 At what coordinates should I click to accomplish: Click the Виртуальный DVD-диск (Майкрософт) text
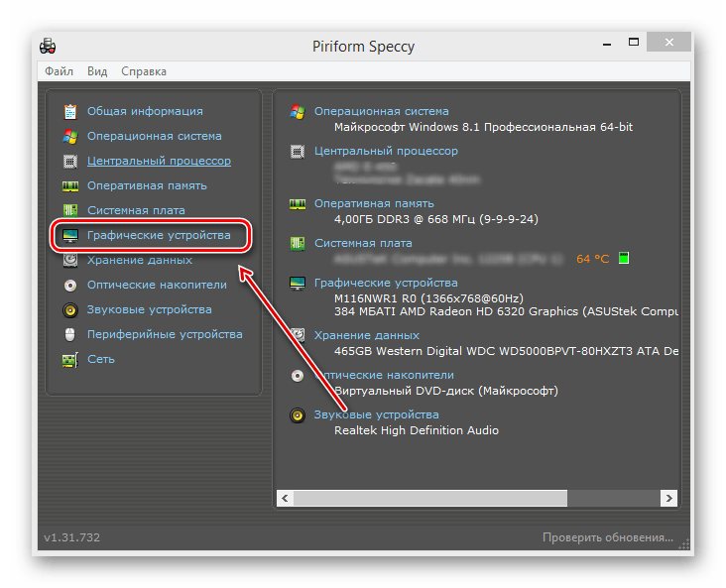446,391
